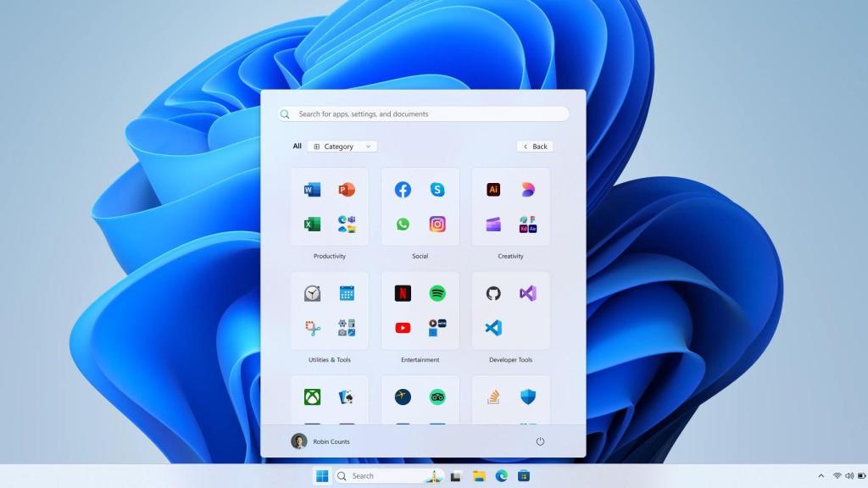The image size is (868, 488).
Task: Click the Instagram icon
Action: point(437,224)
